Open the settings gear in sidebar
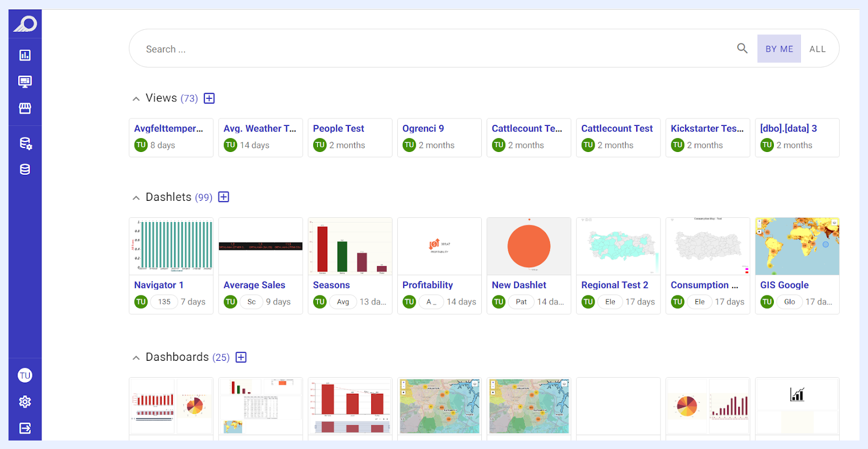868x449 pixels. point(25,402)
